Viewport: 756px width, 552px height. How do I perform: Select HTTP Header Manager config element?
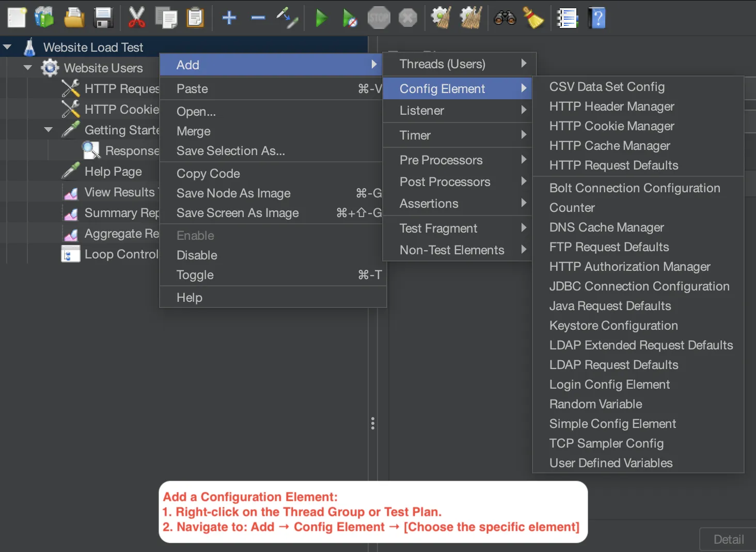click(x=611, y=106)
